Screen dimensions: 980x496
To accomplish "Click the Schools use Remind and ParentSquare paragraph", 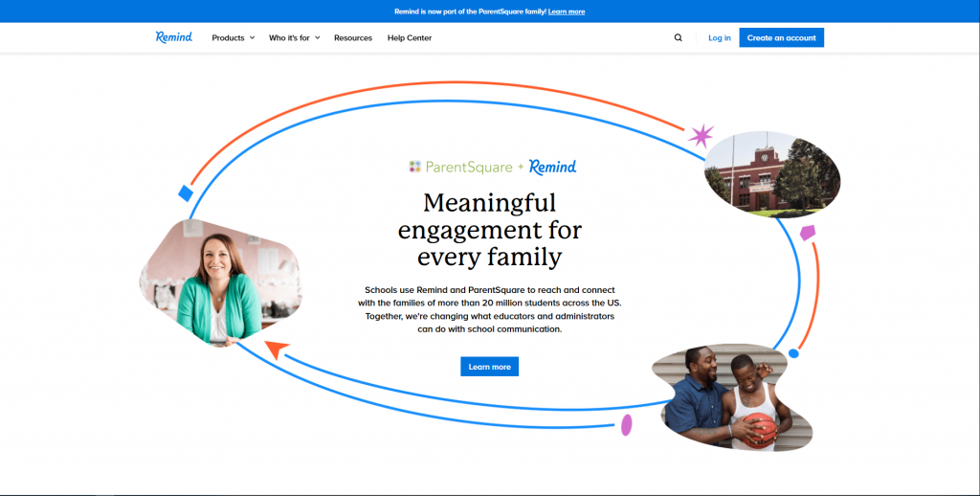I will tap(489, 309).
